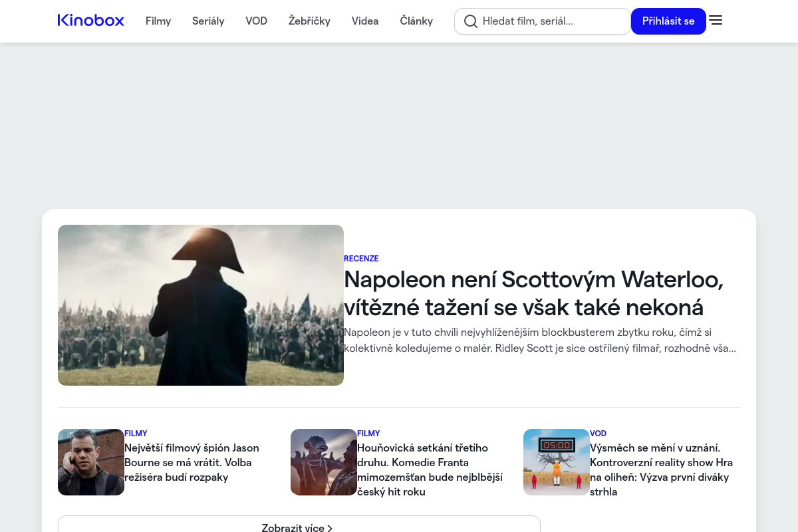The width and height of the screenshot is (798, 532).
Task: Open the Houňovická setkání třetího druhu article
Action: click(x=430, y=470)
